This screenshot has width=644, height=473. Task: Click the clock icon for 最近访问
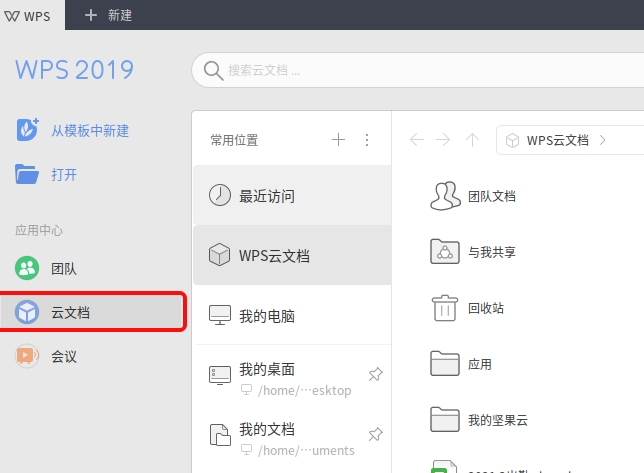coord(220,195)
